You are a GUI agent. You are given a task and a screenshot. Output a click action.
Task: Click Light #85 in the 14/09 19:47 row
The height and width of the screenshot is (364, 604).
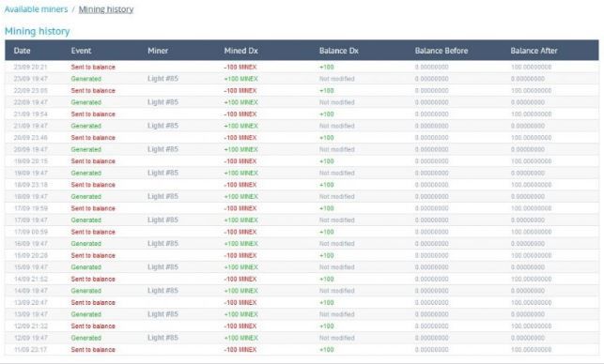(x=163, y=291)
